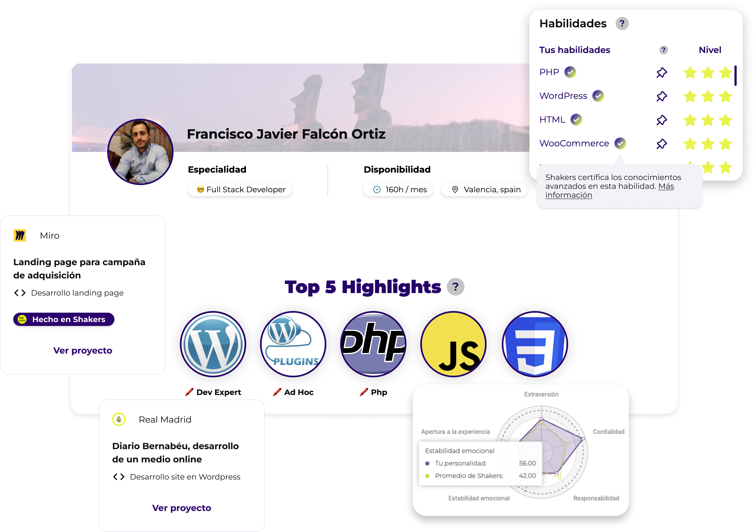Click the clock check icon in availability
Viewport: 756px width, 532px height.
pos(376,189)
